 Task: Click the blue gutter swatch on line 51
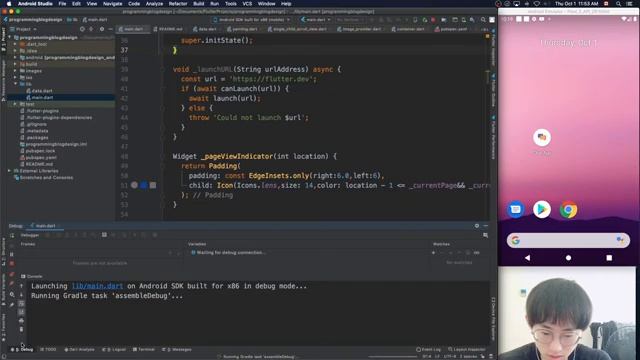pos(144,185)
